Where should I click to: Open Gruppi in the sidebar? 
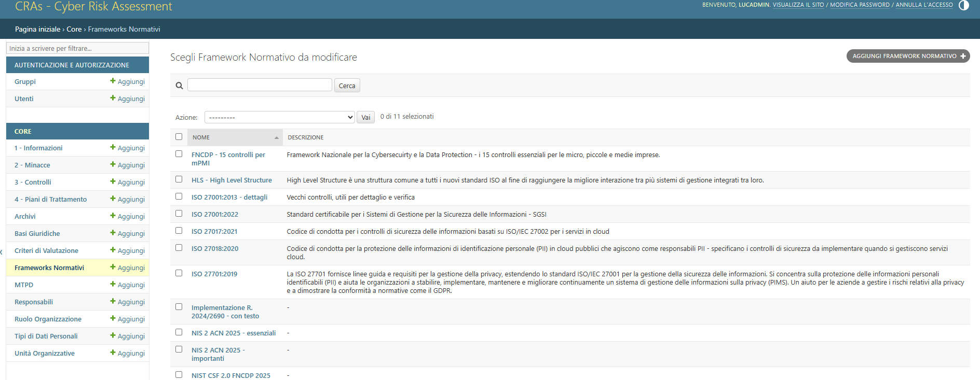25,81
